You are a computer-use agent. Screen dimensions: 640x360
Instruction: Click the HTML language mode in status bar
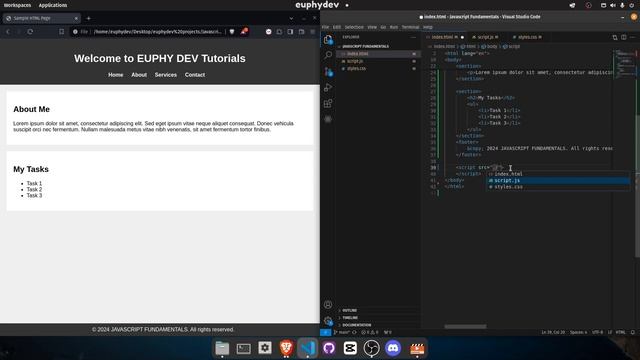coord(620,332)
